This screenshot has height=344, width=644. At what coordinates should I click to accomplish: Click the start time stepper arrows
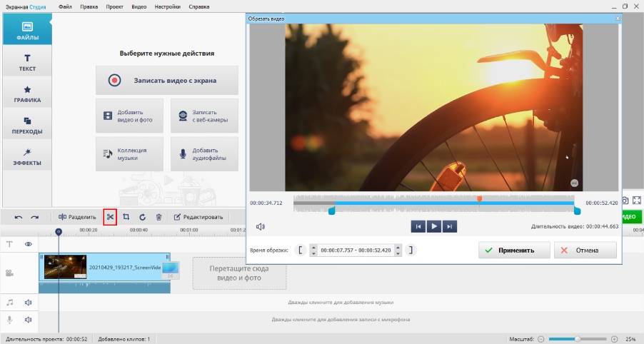313,251
